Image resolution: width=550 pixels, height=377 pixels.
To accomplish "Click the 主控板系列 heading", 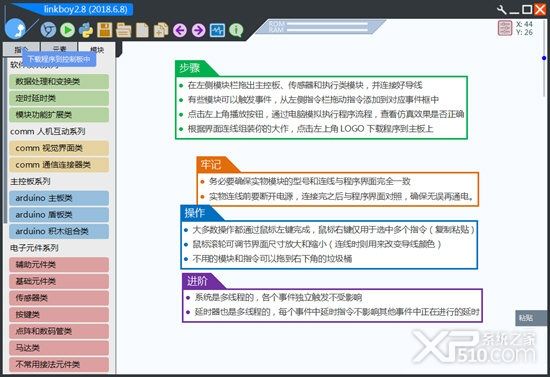I will point(30,181).
